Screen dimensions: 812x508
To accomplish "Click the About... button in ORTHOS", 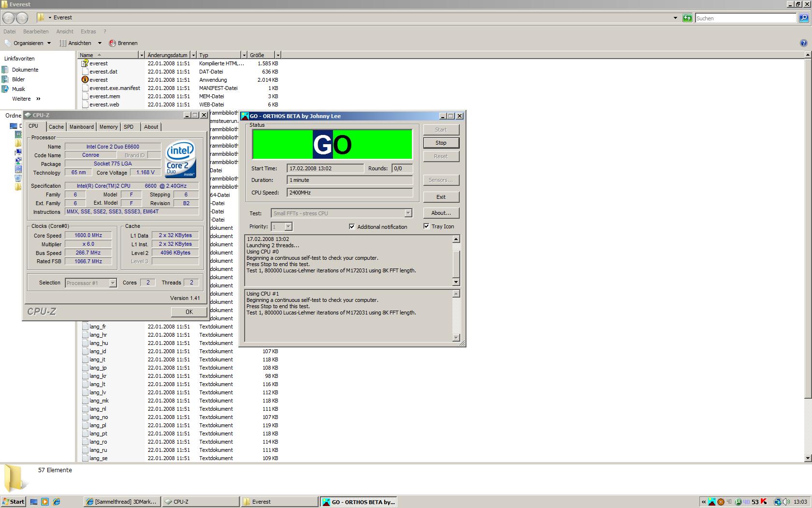I will click(x=441, y=213).
